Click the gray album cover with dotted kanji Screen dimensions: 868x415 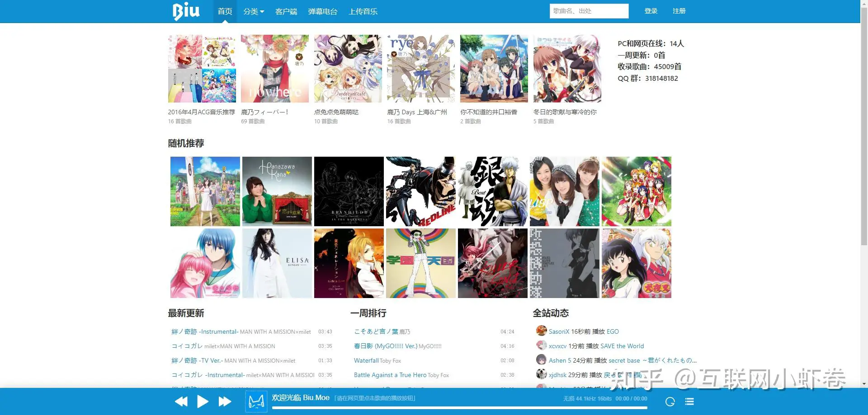(565, 263)
